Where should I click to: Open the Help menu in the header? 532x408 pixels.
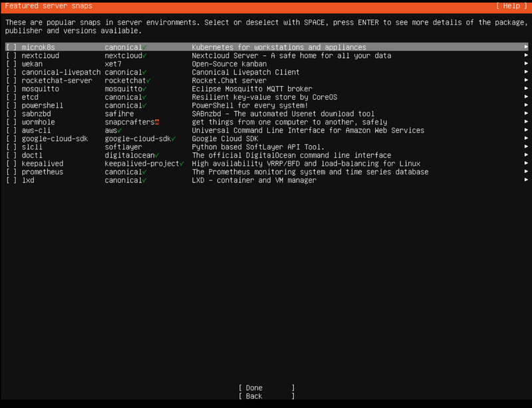click(511, 6)
